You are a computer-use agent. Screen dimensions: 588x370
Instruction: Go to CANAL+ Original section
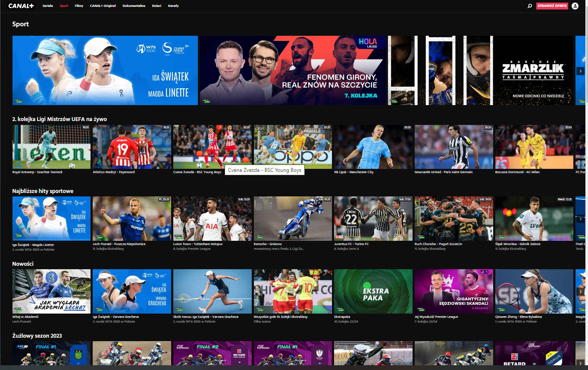click(103, 6)
